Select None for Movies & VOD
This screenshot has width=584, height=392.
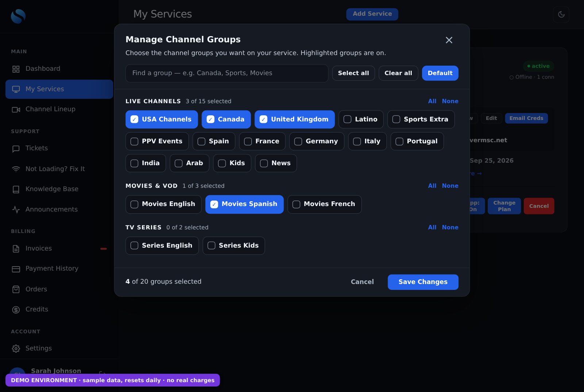point(450,186)
